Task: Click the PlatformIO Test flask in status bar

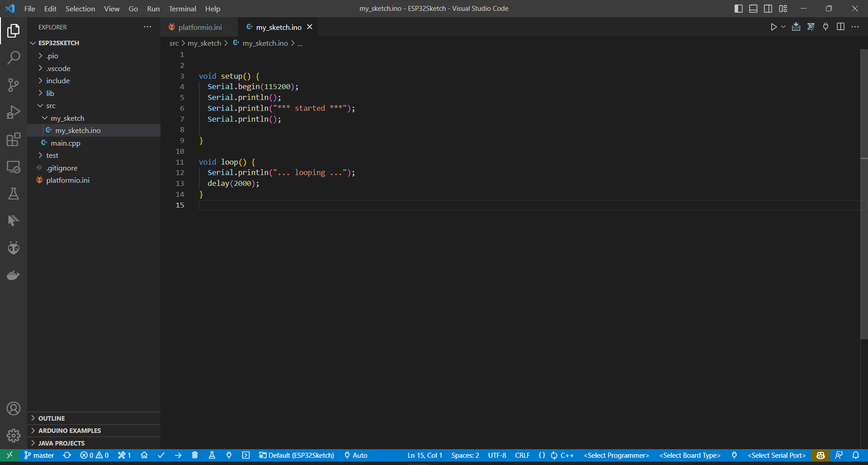Action: tap(212, 455)
